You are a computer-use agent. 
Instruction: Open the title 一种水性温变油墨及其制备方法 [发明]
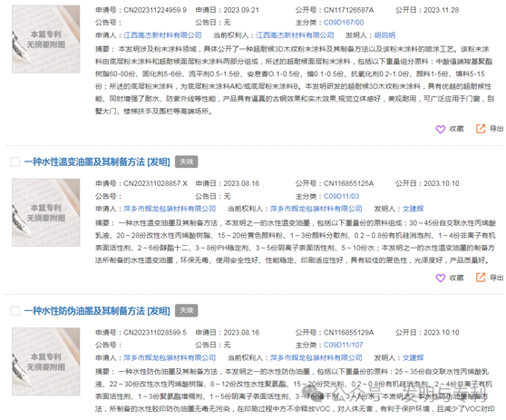click(97, 161)
